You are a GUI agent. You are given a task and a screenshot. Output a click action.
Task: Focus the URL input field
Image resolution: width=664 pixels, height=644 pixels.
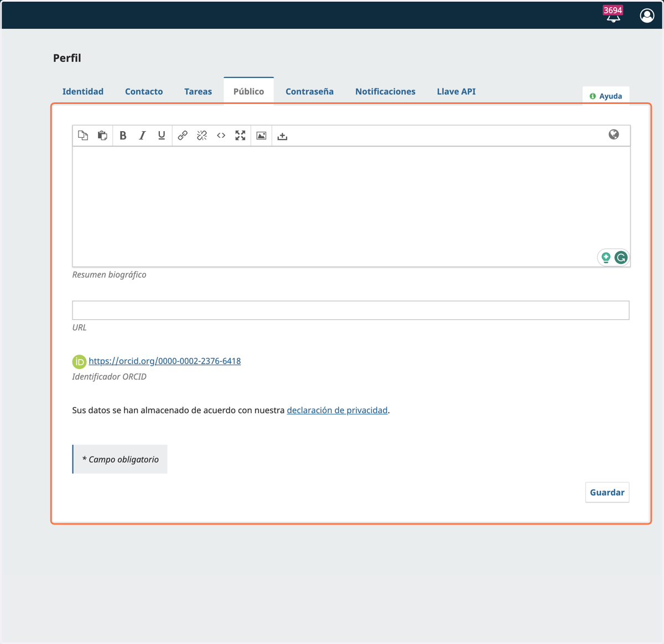tap(351, 310)
